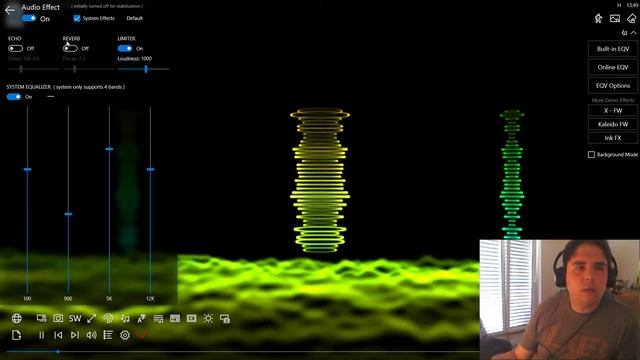The height and width of the screenshot is (360, 640).
Task: Click the 12K equalizer band handle
Action: tap(150, 169)
